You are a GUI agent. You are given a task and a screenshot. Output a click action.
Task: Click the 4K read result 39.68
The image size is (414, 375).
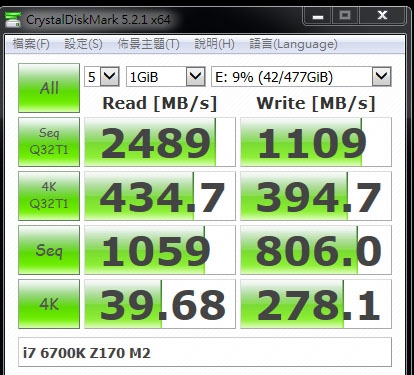160,304
